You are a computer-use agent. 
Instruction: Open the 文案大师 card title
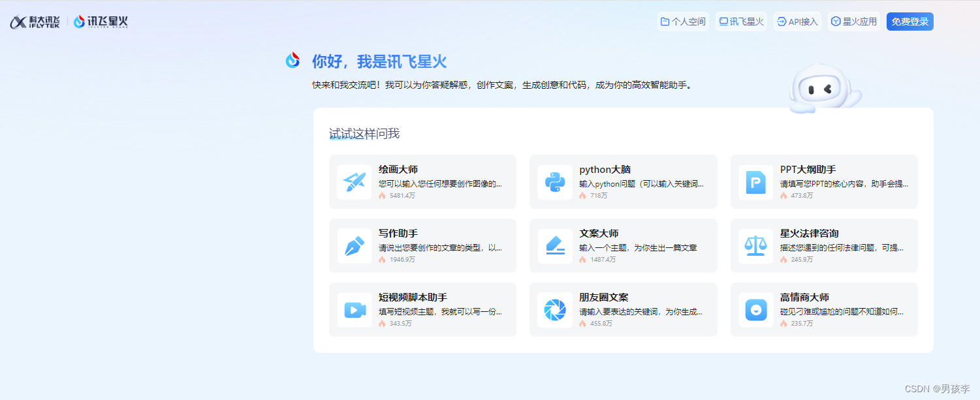[599, 234]
